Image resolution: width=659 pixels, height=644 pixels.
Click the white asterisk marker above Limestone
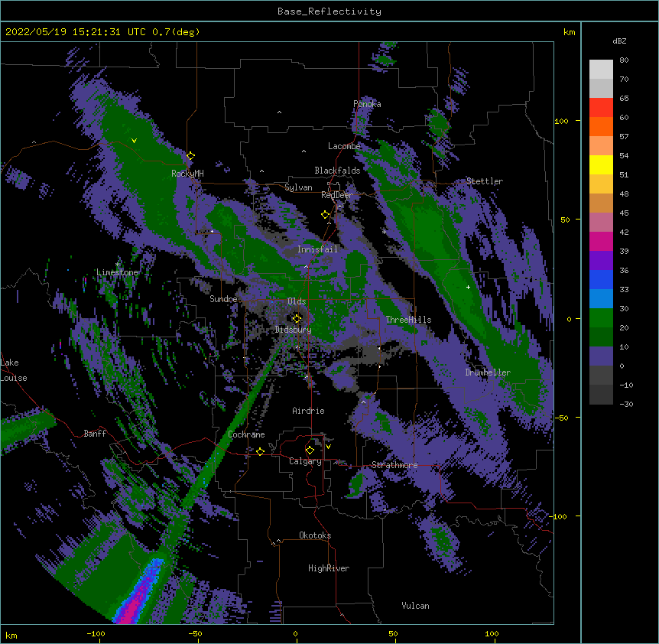[118, 265]
